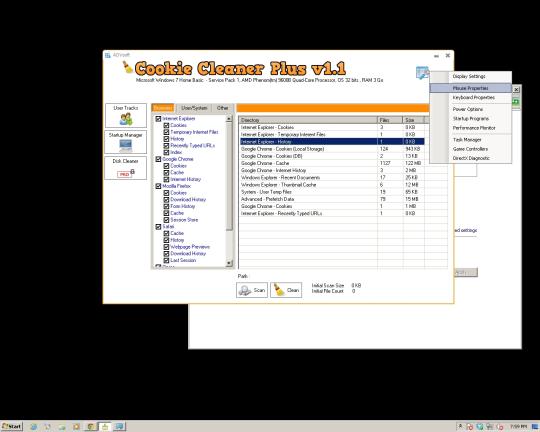Click the taskbar clock

coord(518,426)
